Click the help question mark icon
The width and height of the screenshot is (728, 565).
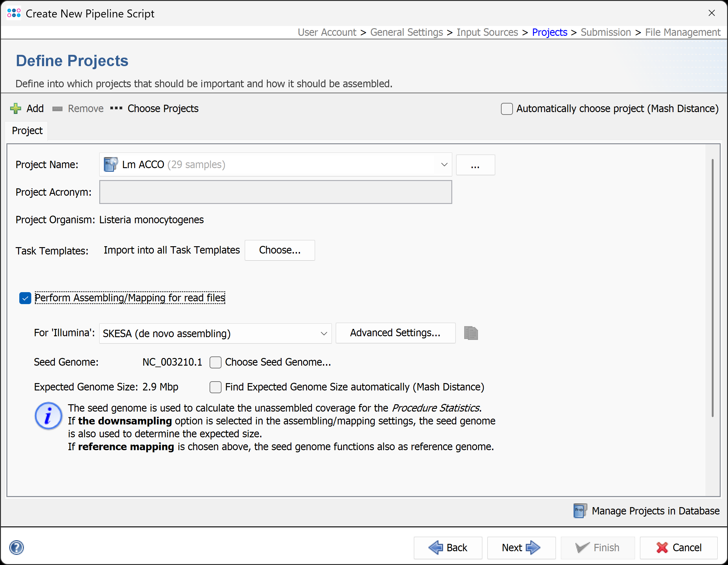click(x=16, y=547)
